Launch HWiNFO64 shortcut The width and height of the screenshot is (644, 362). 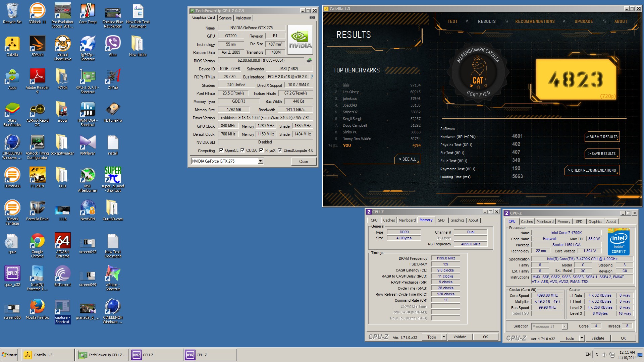[x=88, y=114]
